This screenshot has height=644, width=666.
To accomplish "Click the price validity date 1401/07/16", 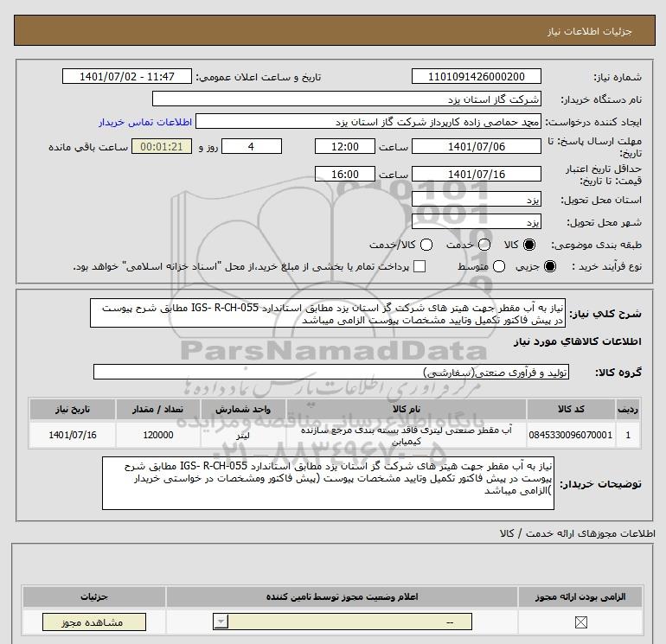I will 476,174.
